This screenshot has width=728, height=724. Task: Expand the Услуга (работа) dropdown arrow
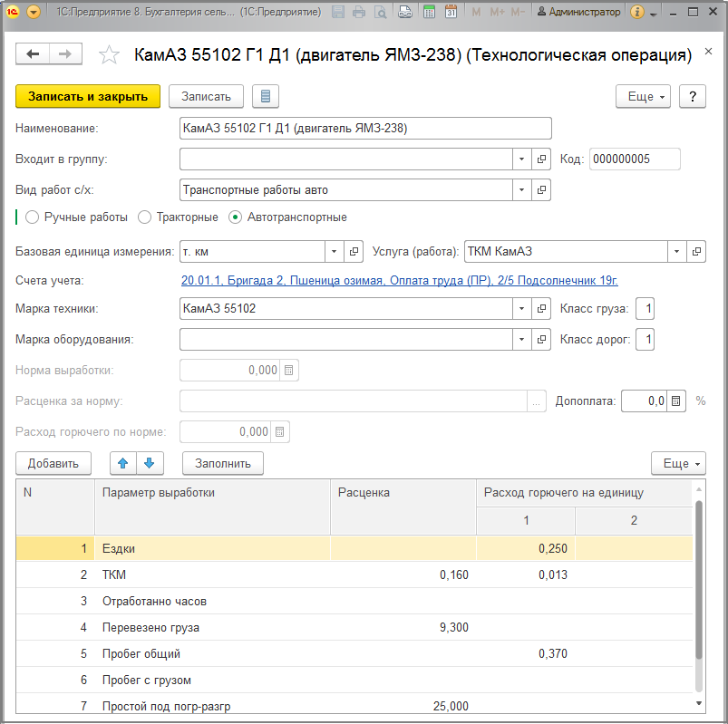tap(677, 252)
